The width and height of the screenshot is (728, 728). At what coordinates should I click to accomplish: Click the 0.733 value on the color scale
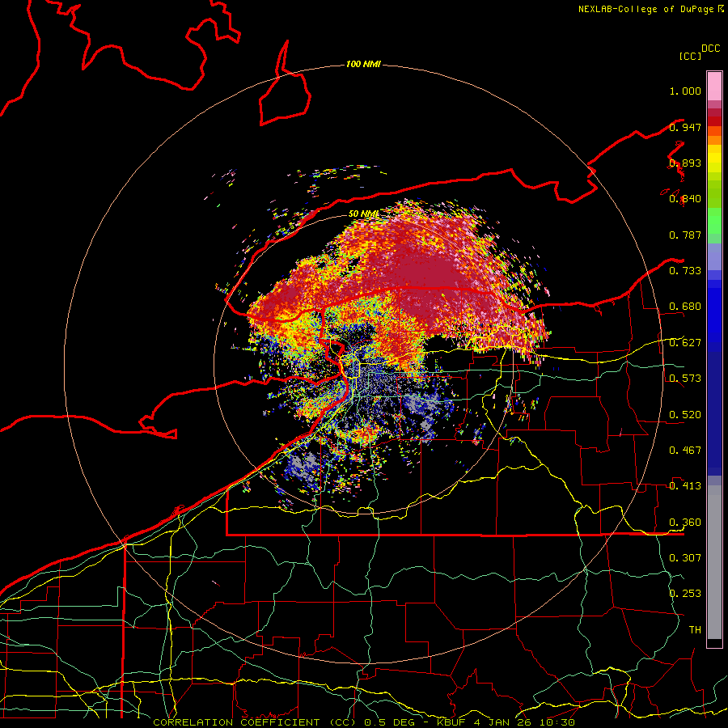[x=685, y=271]
